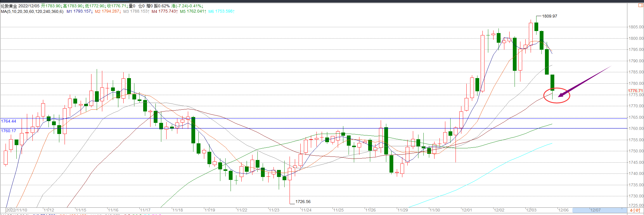The width and height of the screenshot is (644, 215).
Task: Click the 12/02 date axis label
Action: pyautogui.click(x=499, y=210)
